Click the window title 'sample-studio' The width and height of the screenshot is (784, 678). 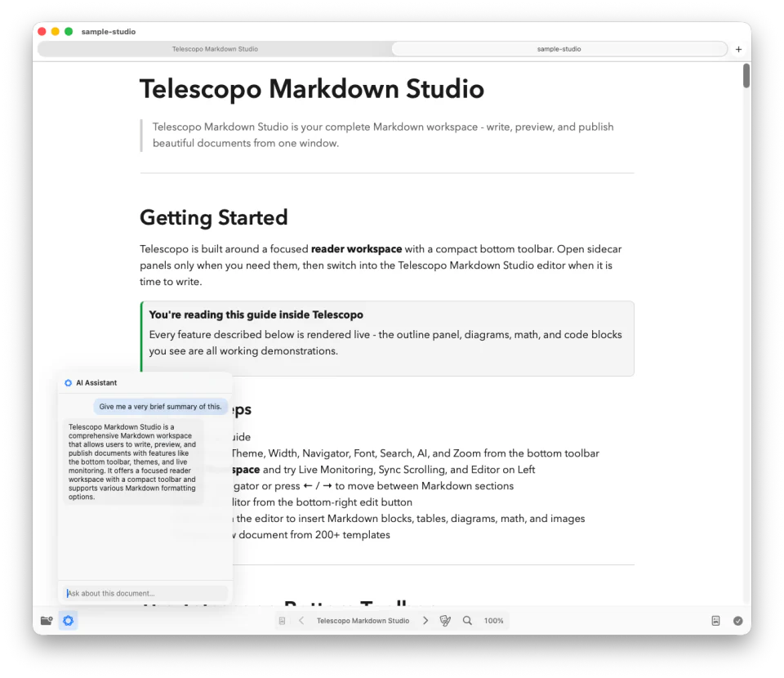point(109,32)
